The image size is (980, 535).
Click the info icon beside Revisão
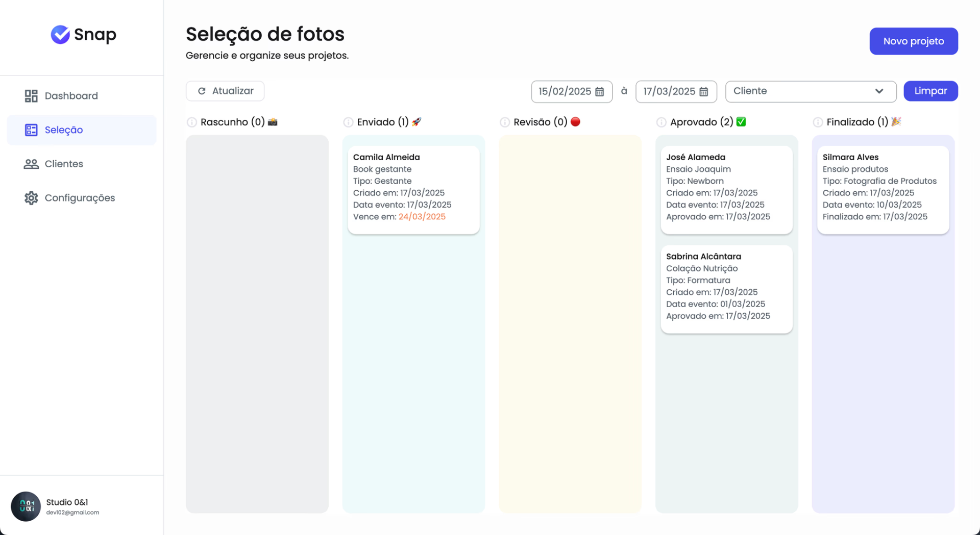(x=505, y=122)
